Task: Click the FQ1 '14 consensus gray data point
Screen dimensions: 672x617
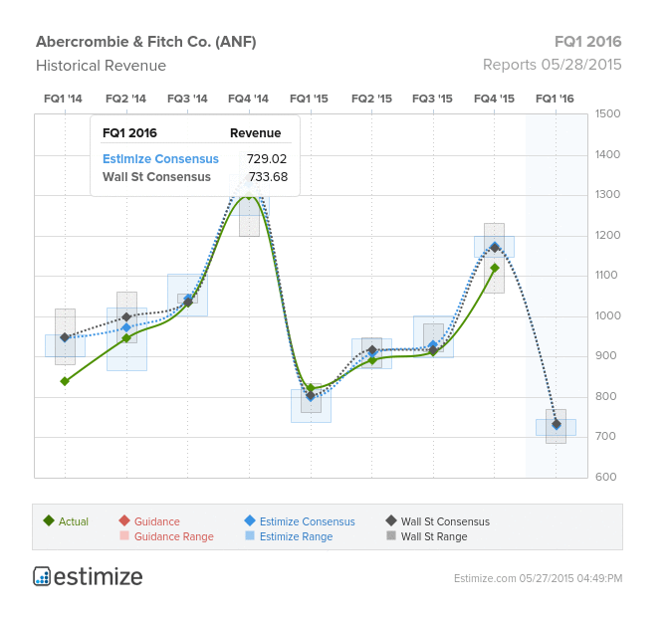Action: click(x=65, y=337)
